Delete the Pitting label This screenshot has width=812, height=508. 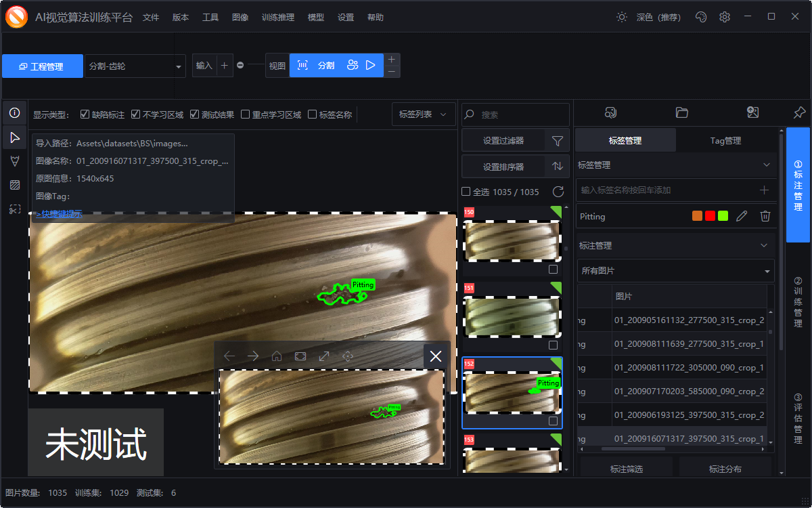pyautogui.click(x=765, y=216)
